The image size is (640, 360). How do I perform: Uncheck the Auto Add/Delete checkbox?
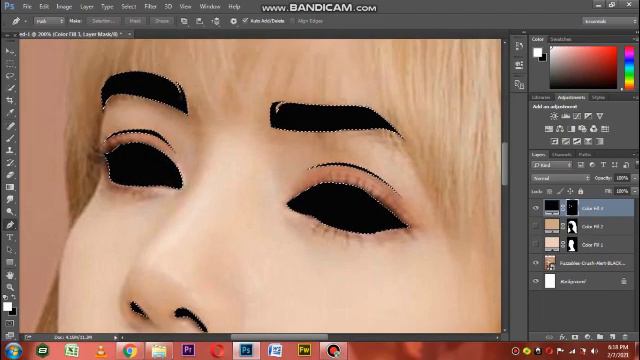tap(245, 20)
